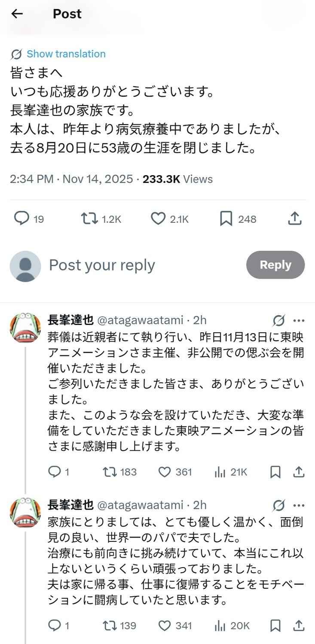Translate first reply using slashed-circle icon
Screen dimensions: 315x644
click(x=279, y=320)
